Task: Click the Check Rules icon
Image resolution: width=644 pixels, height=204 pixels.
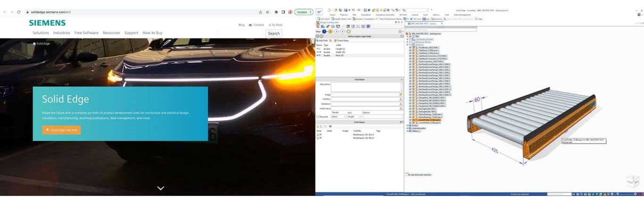Action: tap(335, 41)
